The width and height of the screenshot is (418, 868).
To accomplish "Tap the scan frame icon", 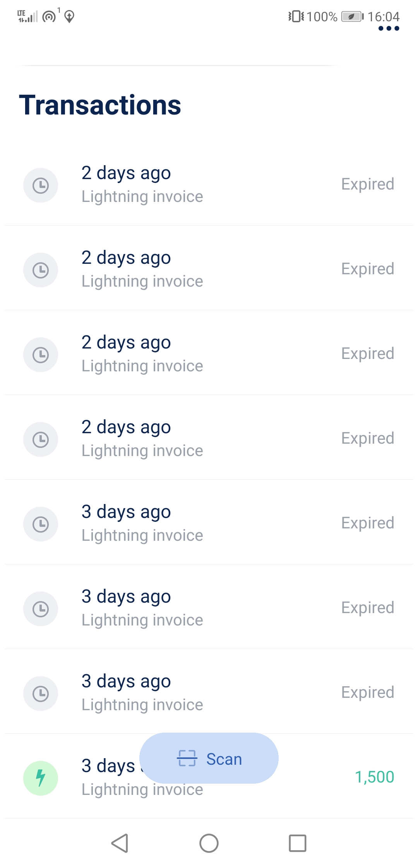I will [187, 758].
